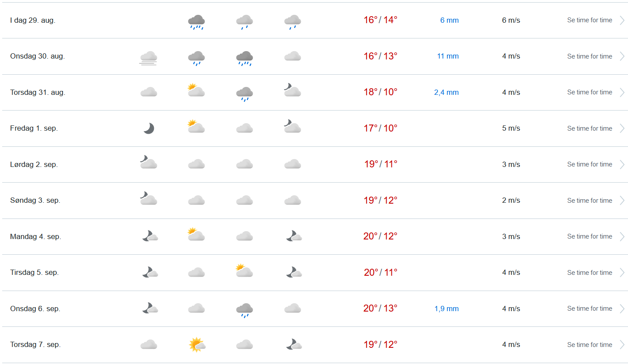Click first night cloud icon on Lørdag 2. sep.
The width and height of the screenshot is (628, 364).
149,163
